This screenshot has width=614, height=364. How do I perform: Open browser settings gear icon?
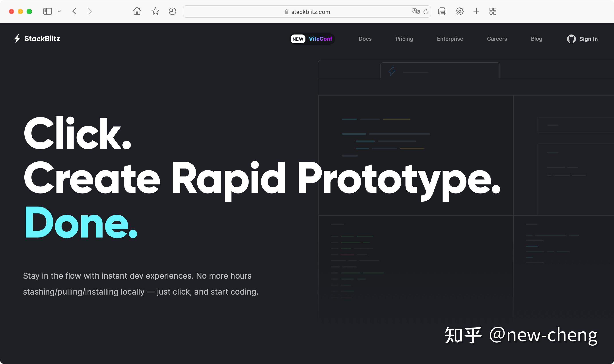coord(460,11)
